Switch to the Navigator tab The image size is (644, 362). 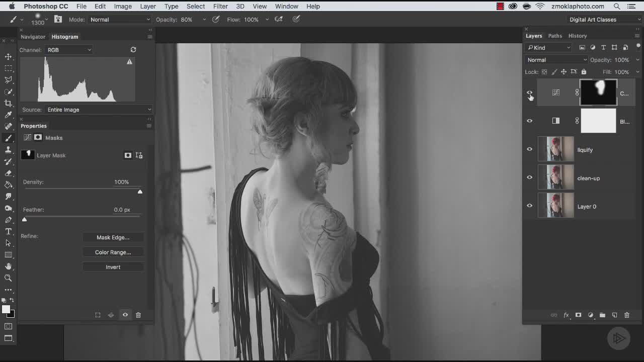33,37
